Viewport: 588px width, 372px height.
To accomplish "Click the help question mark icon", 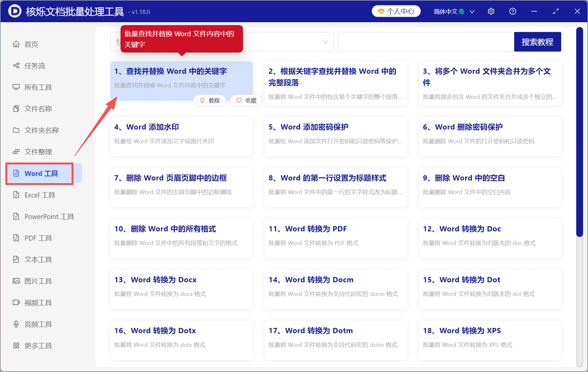I will click(513, 11).
